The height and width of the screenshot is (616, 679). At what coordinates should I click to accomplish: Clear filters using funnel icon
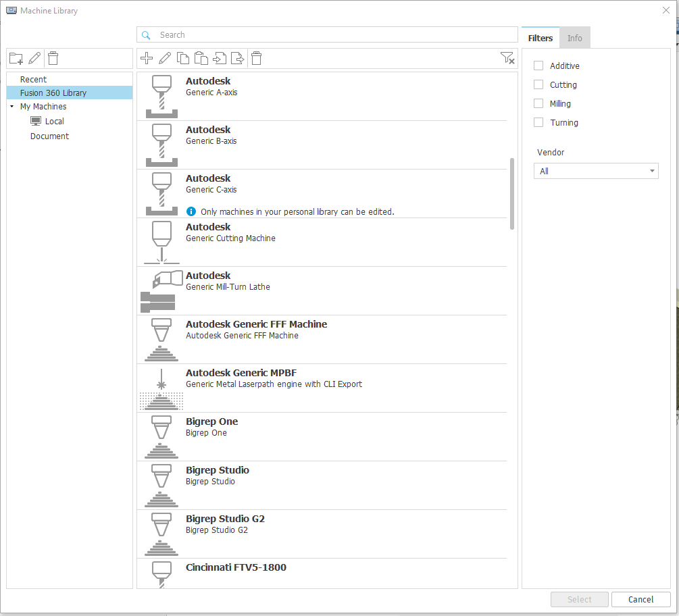[507, 58]
